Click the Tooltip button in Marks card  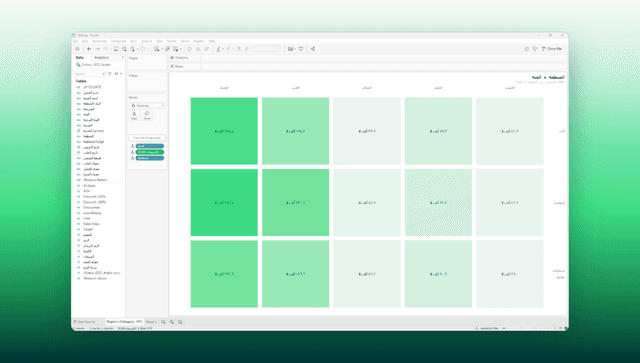coord(147,115)
